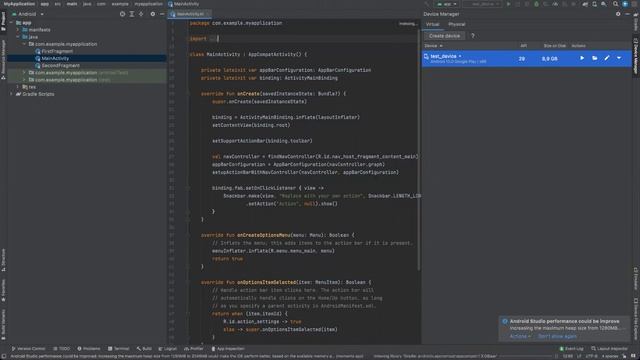Image resolution: width=640 pixels, height=360 pixels.
Task: Open the Problems tool window
Action: point(89,349)
